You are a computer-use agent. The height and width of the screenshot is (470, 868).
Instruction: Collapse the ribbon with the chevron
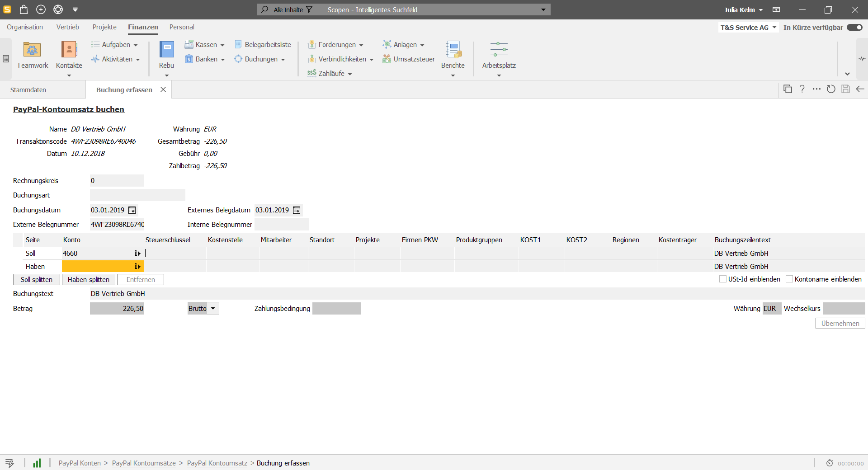coord(847,74)
